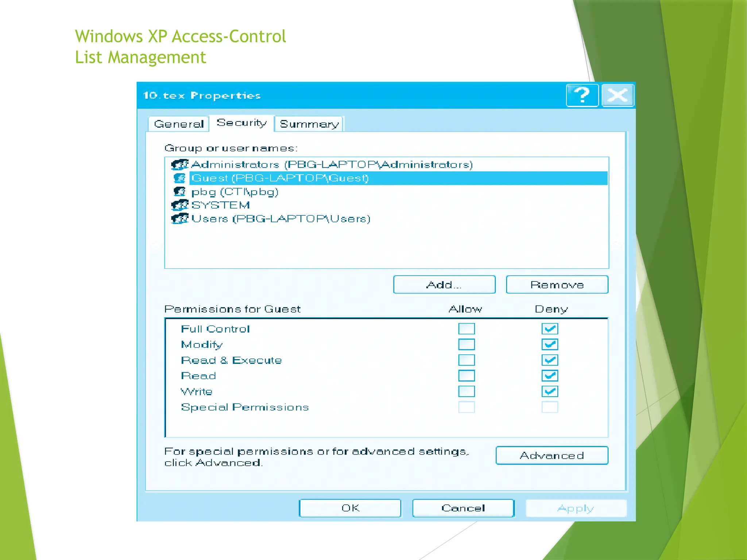Click the help question mark button

[582, 96]
